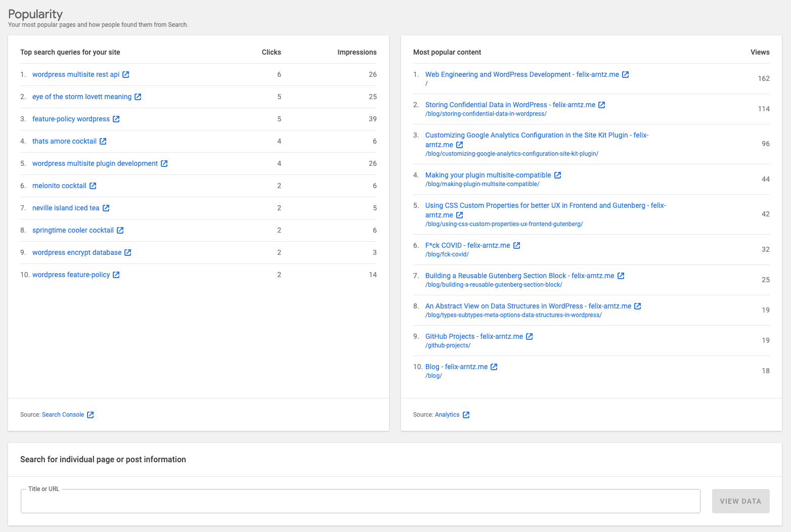The width and height of the screenshot is (791, 532).
Task: Open external link icon for "F*ck COVID" page
Action: click(x=516, y=245)
